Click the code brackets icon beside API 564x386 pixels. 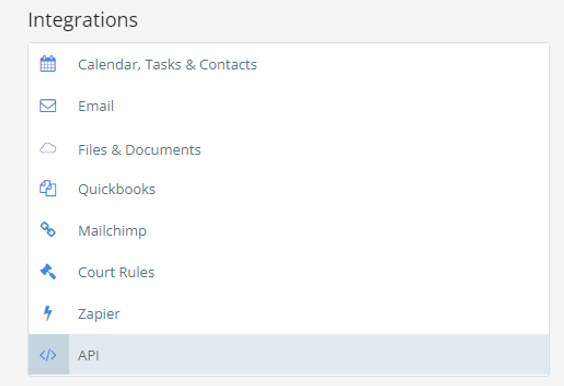coord(48,355)
